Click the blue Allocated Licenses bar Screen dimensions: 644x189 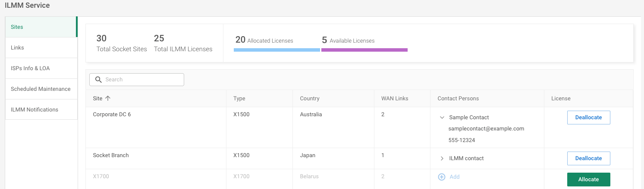click(x=276, y=50)
